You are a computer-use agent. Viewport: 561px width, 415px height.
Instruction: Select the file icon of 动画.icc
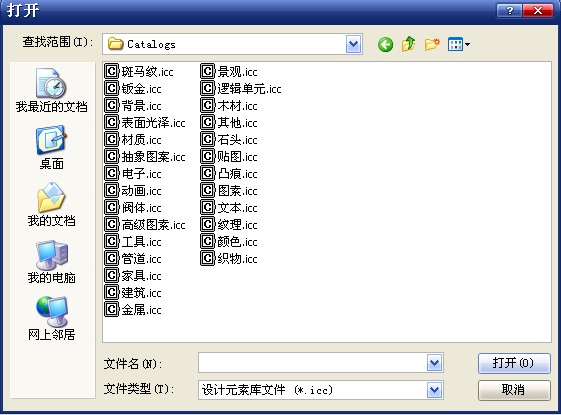click(x=111, y=190)
